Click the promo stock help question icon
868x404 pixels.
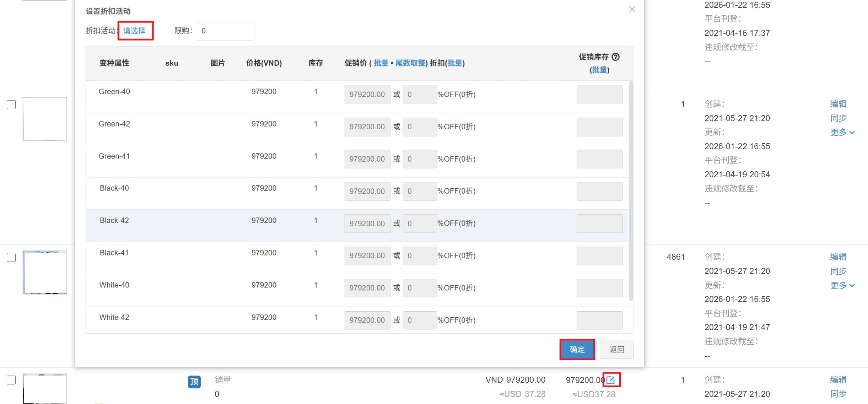(x=616, y=57)
